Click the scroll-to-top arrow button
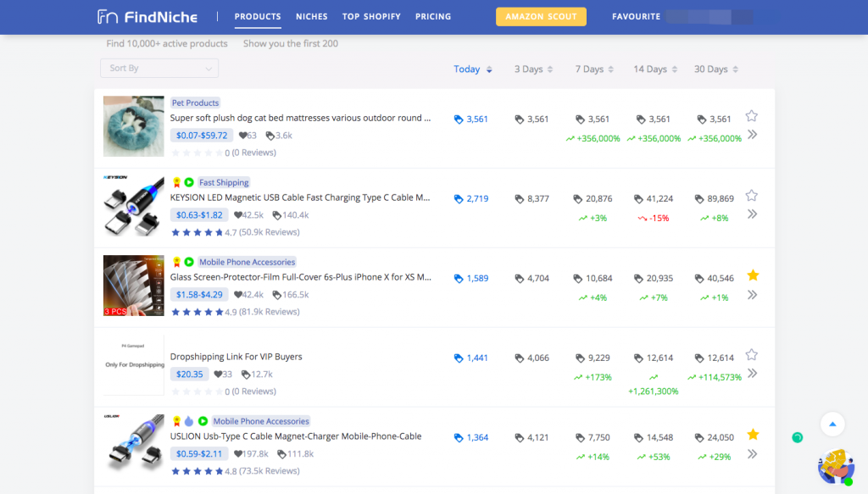868x494 pixels. point(832,425)
